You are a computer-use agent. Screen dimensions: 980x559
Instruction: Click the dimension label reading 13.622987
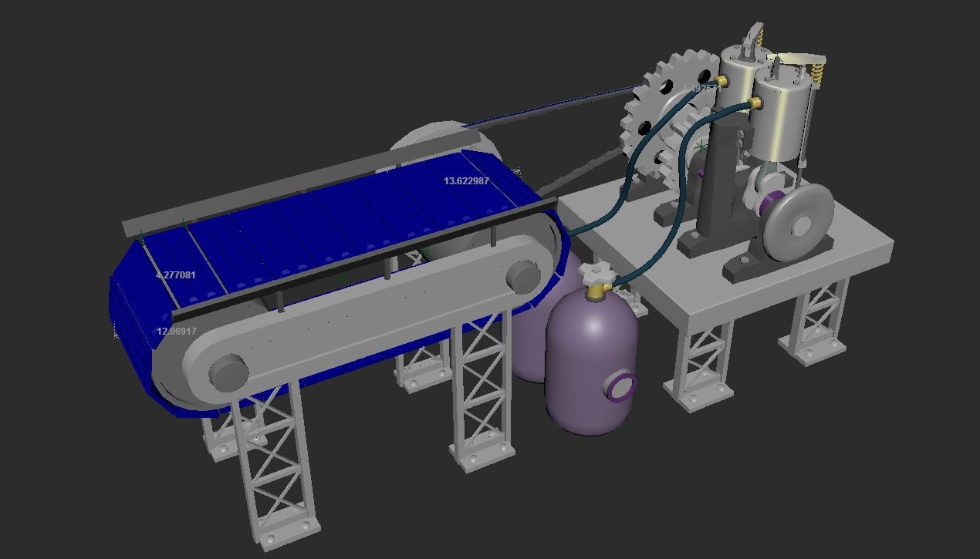pyautogui.click(x=466, y=180)
